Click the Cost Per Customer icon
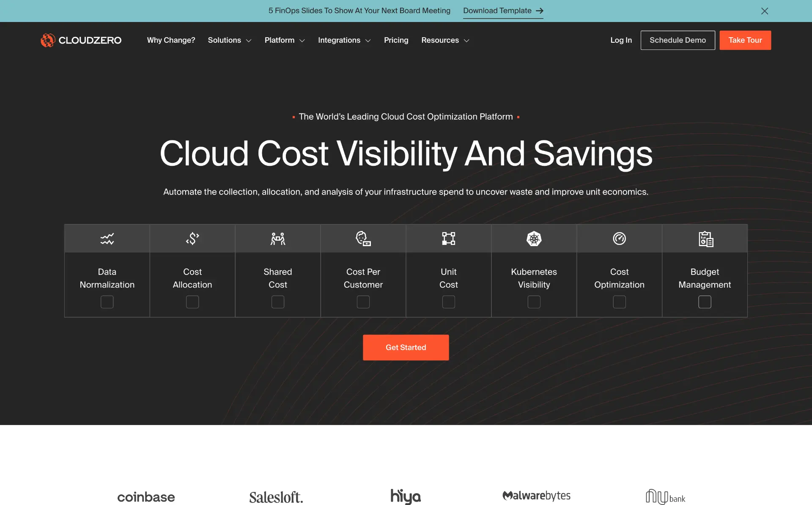Image resolution: width=812 pixels, height=505 pixels. (363, 238)
